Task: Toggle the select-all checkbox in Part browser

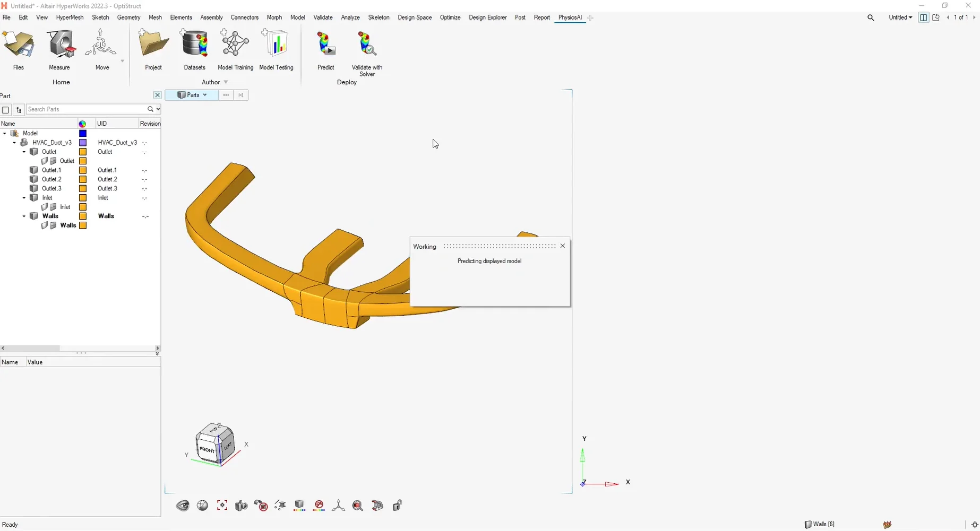Action: (x=6, y=110)
